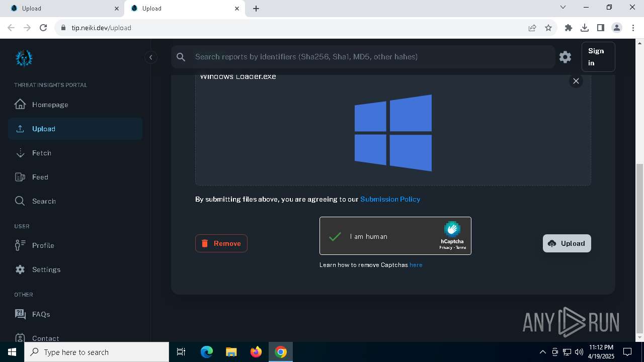This screenshot has height=362, width=644.
Task: Close the Windows Loader.exe file preview
Action: [576, 81]
